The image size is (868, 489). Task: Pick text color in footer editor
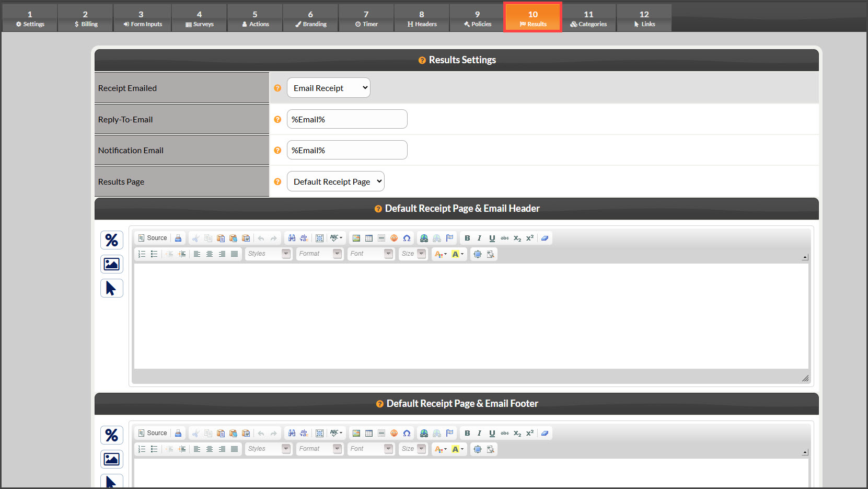click(x=441, y=449)
